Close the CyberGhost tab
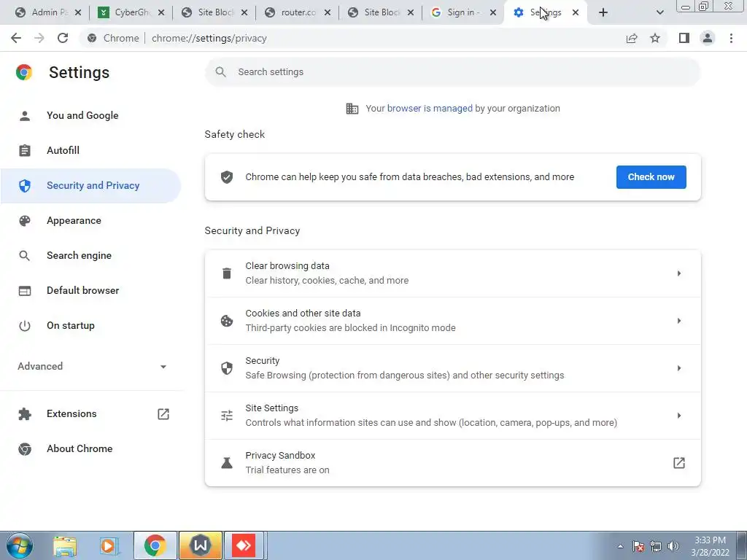The image size is (747, 560). click(x=161, y=12)
